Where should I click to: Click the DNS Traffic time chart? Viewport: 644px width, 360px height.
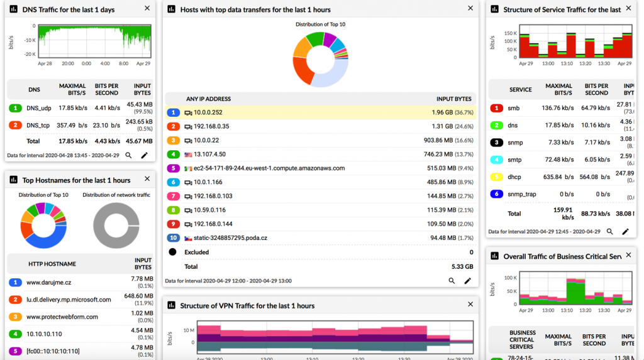click(x=94, y=41)
